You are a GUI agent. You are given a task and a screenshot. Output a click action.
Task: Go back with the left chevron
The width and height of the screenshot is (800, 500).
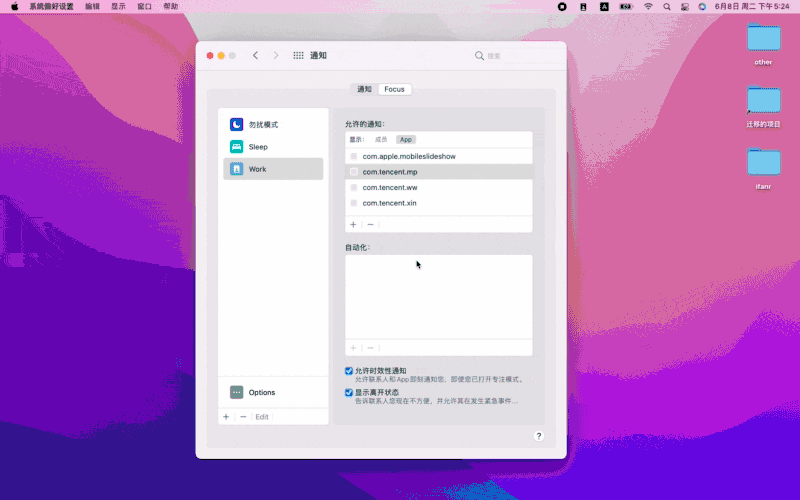[x=256, y=55]
